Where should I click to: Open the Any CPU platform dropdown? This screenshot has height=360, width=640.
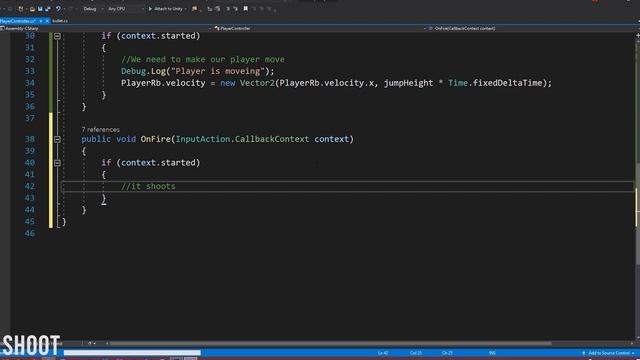tap(126, 9)
